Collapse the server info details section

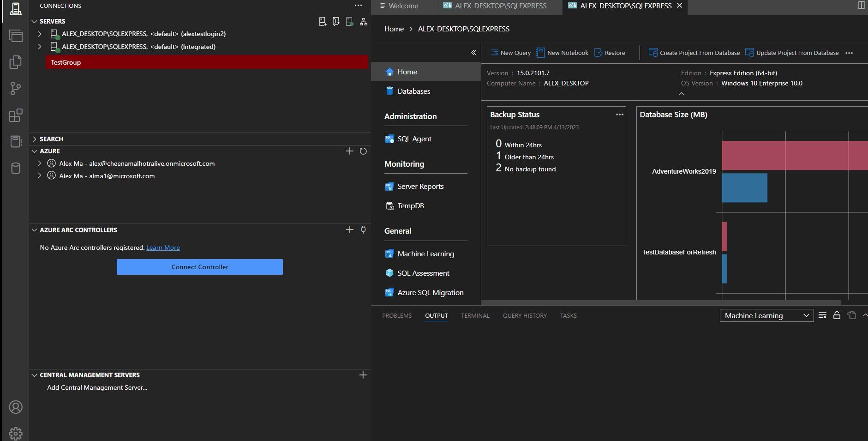click(x=681, y=94)
